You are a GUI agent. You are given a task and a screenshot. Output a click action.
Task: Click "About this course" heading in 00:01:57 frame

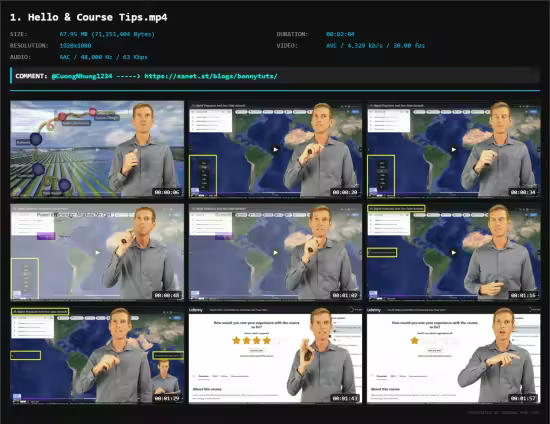click(385, 389)
